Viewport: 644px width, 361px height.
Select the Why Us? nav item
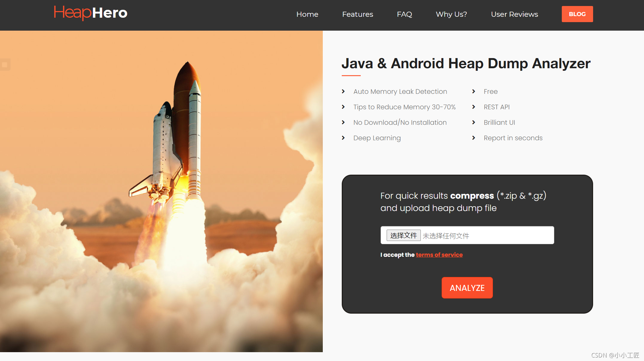(x=451, y=14)
